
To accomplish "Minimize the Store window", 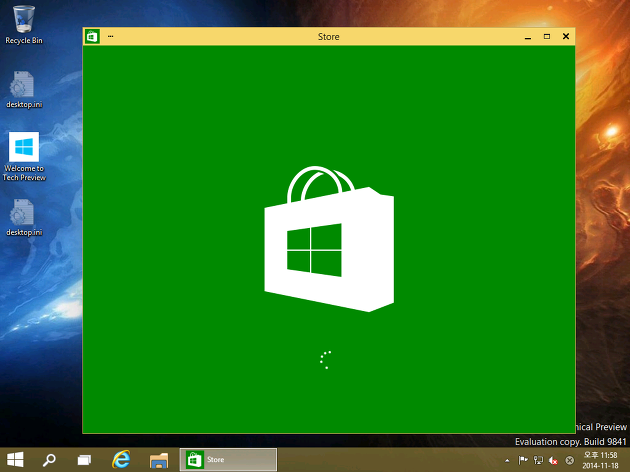I will tap(528, 37).
